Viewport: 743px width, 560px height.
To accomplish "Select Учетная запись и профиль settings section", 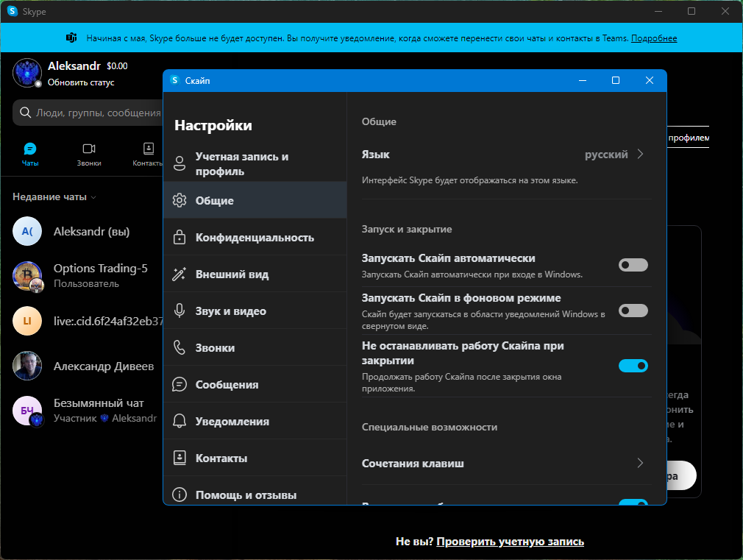I will (255, 163).
